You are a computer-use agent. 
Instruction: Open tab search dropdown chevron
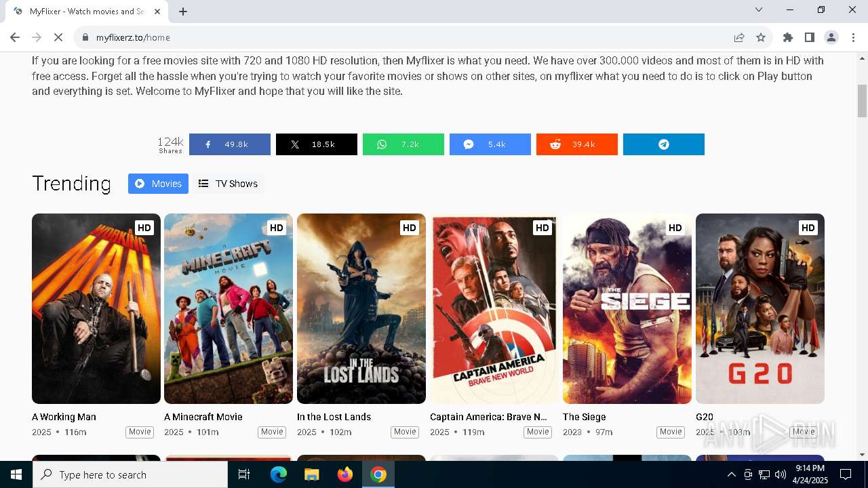759,9
